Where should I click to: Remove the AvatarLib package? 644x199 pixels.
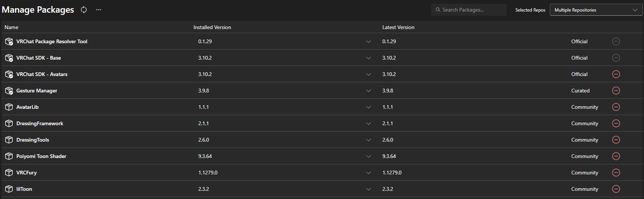(616, 107)
